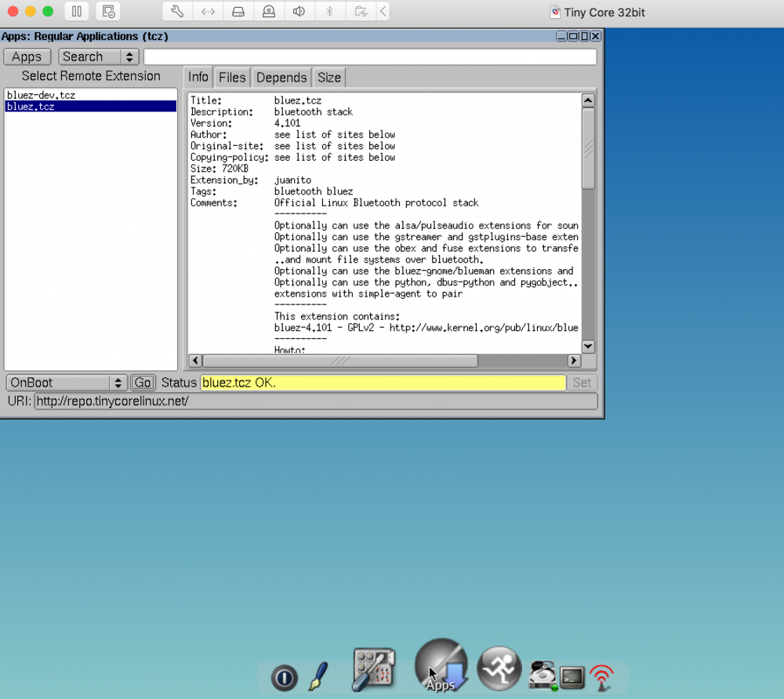Open the wrench settings icon
This screenshot has width=784, height=699.
(x=177, y=12)
